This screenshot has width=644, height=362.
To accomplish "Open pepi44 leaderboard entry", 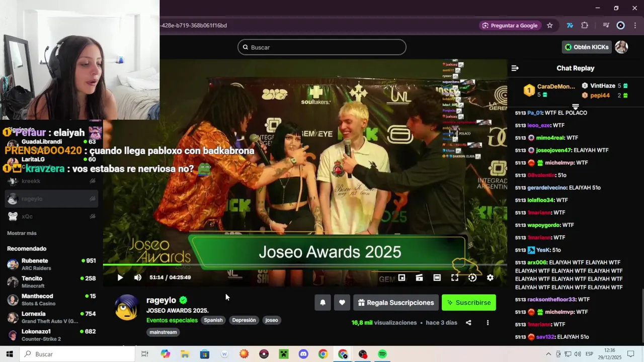I will [605, 96].
